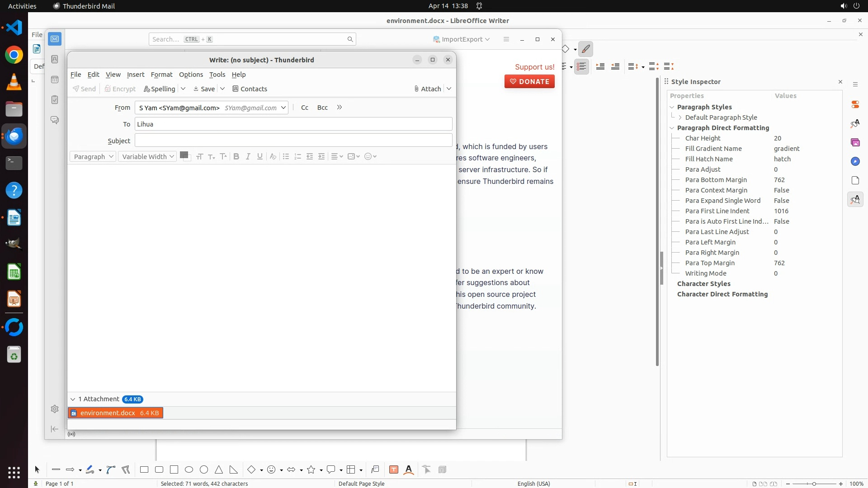Apply bulleted list formatting
The height and width of the screenshot is (488, 868).
pyautogui.click(x=286, y=156)
